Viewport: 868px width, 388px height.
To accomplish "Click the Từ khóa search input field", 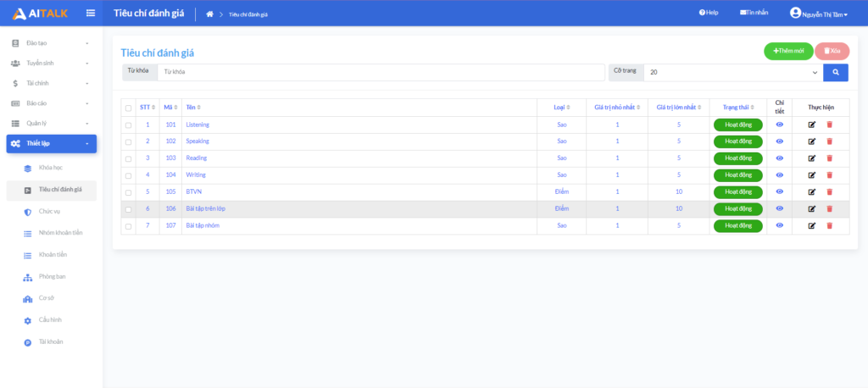I will coord(381,72).
